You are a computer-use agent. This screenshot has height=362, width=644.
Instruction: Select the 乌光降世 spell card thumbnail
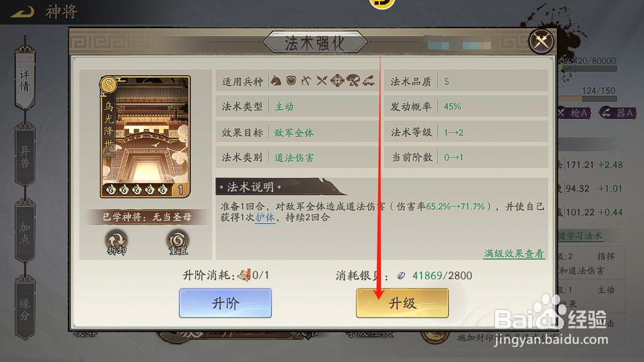pyautogui.click(x=146, y=136)
